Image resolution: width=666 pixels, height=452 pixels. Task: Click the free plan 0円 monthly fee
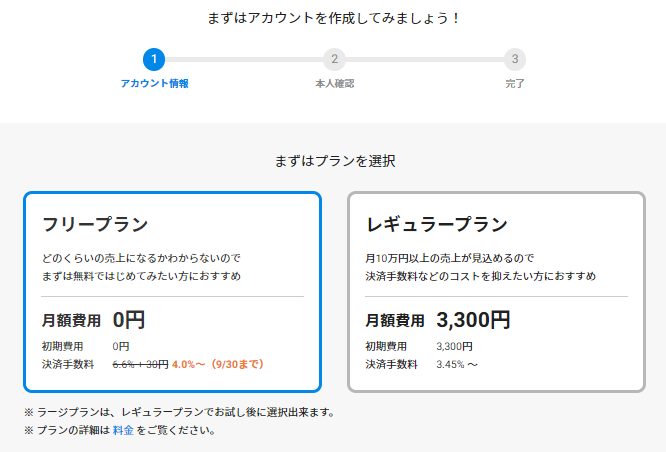click(x=129, y=320)
